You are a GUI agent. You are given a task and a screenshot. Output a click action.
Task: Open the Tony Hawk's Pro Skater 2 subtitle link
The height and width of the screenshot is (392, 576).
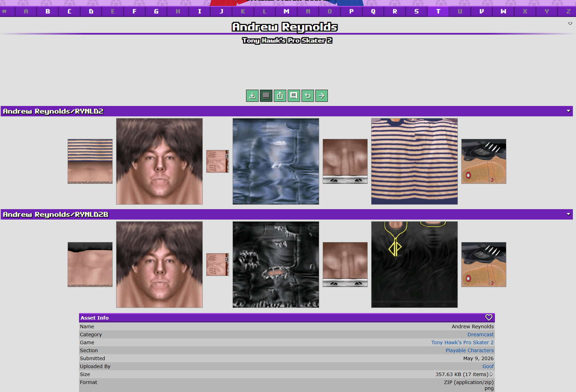click(x=287, y=41)
